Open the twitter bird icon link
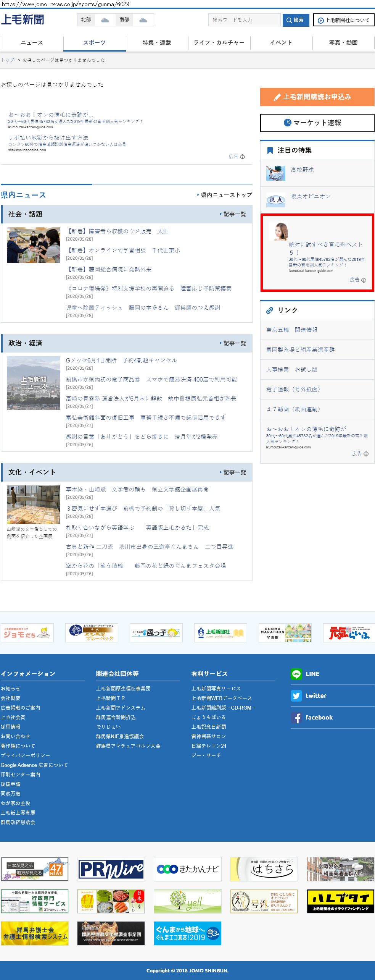 tap(296, 695)
